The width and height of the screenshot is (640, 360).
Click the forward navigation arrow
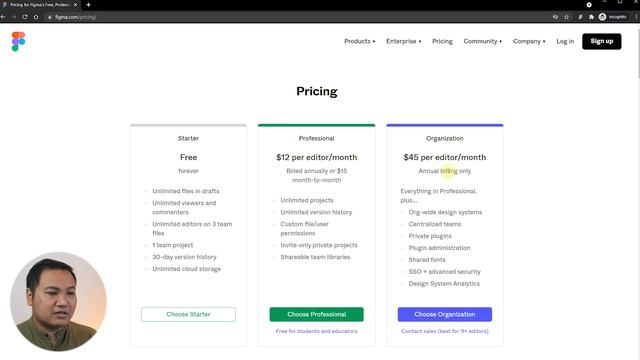[14, 17]
